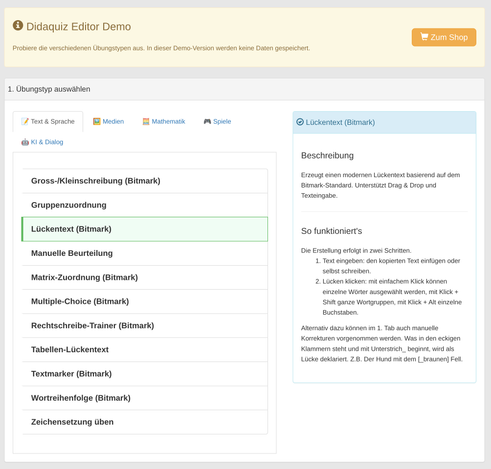Viewport: 491px width, 469px height.
Task: Choose Gross-/Kleinschreibung (Bitmark) exercise type
Action: [x=145, y=181]
